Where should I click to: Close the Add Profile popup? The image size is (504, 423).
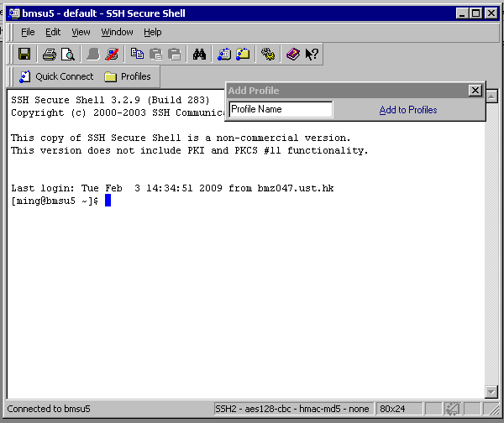coord(475,91)
